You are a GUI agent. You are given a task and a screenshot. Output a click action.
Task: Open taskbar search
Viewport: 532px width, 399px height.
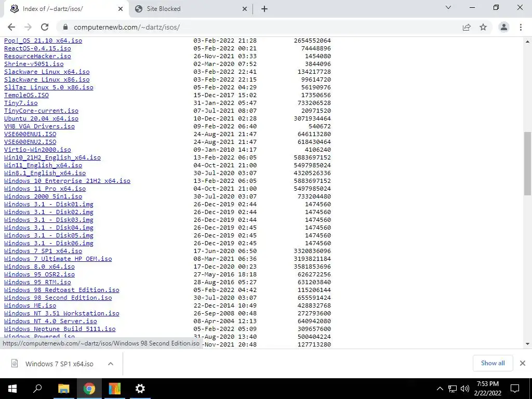click(37, 389)
